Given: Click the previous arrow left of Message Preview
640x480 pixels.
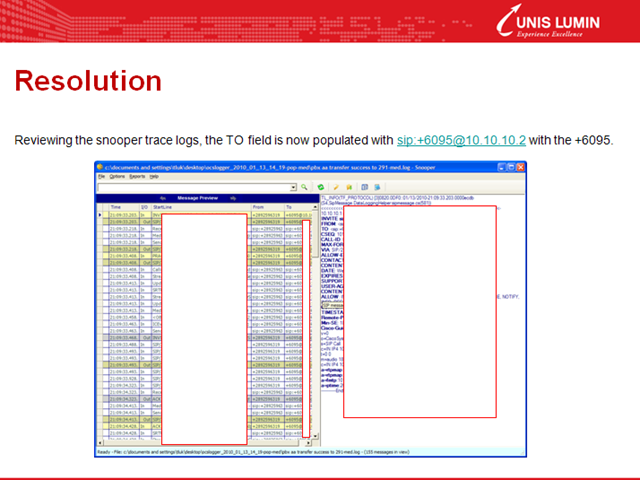Looking at the screenshot, I should [163, 198].
